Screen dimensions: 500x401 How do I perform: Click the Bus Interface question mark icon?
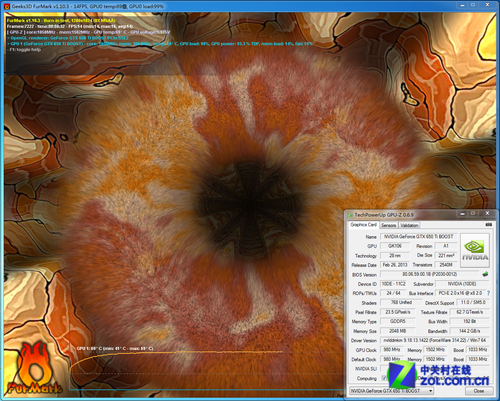point(488,293)
